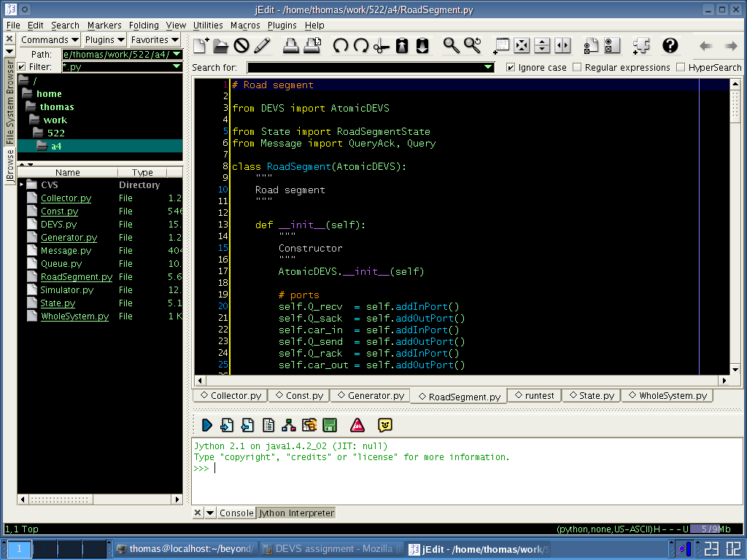This screenshot has width=747, height=560.
Task: Open the Markers menu
Action: point(104,26)
